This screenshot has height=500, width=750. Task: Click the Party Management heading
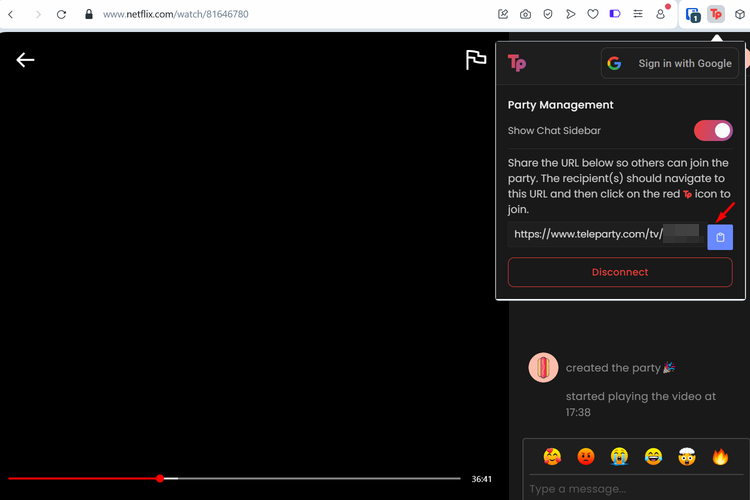pos(560,105)
